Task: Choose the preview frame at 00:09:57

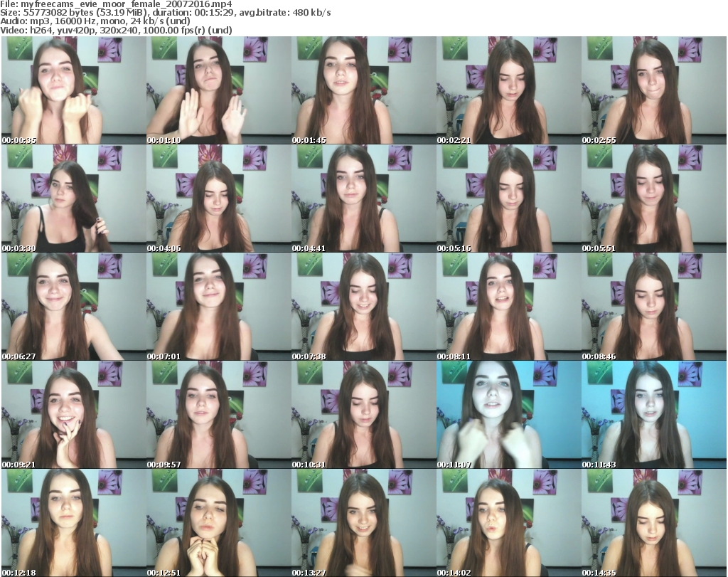Action: point(219,415)
